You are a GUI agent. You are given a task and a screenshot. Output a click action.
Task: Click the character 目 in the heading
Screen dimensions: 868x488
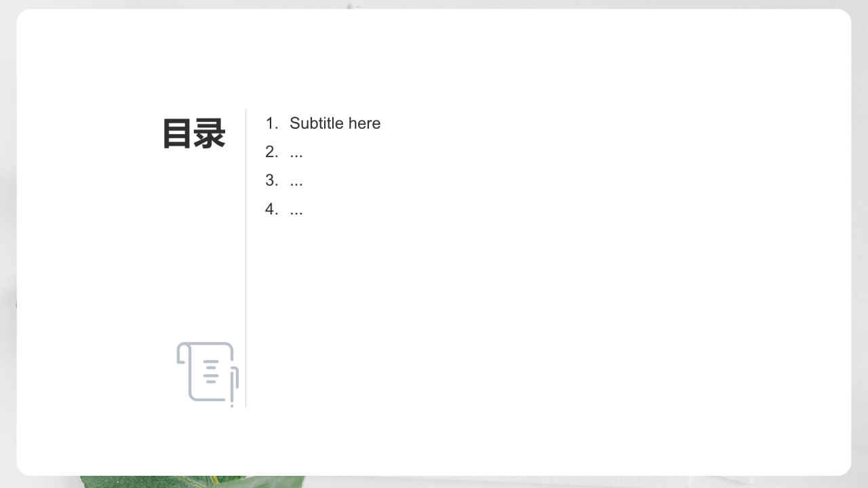(177, 134)
